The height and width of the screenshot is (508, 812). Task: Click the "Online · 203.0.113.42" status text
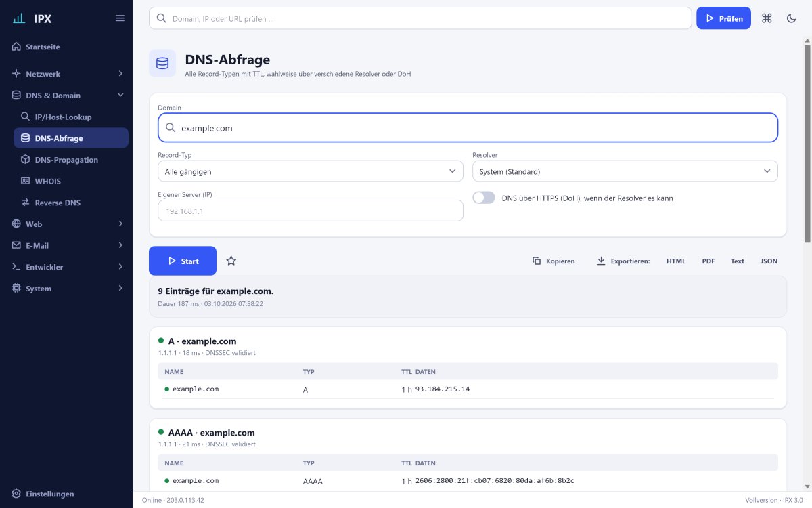coord(173,500)
